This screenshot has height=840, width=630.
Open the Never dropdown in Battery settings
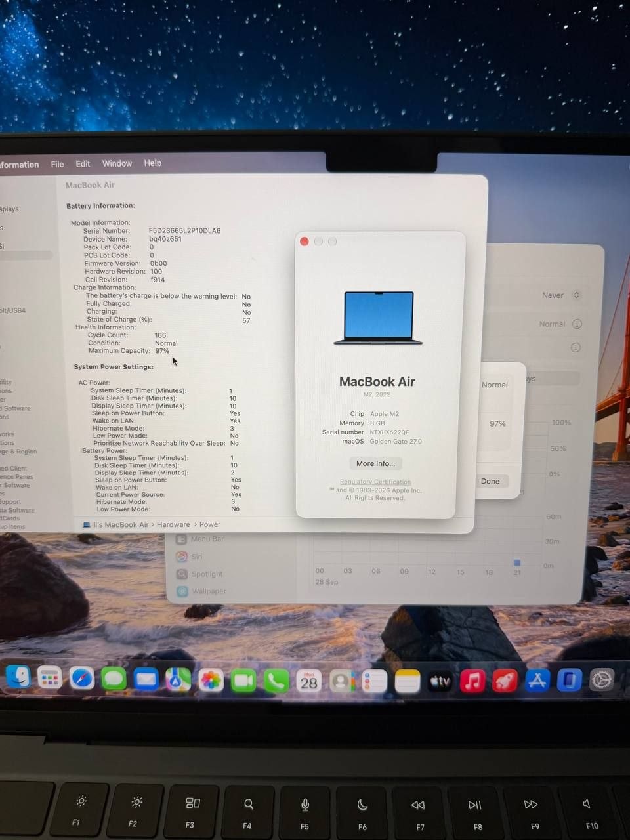click(561, 295)
